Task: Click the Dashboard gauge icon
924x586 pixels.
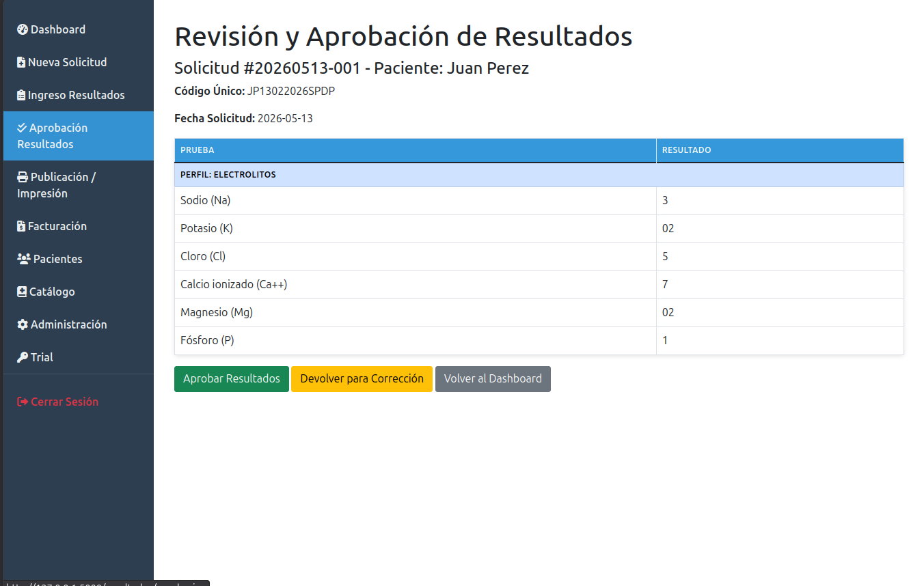Action: click(x=23, y=29)
